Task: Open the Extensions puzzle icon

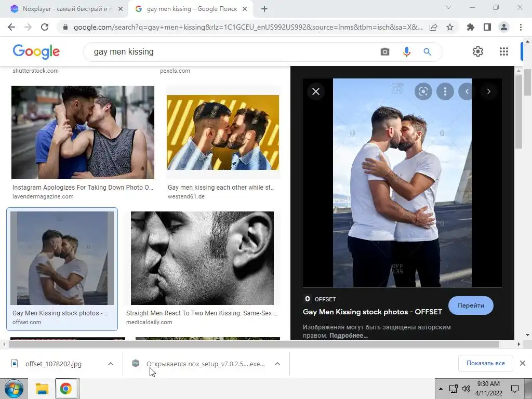Action: click(x=470, y=27)
